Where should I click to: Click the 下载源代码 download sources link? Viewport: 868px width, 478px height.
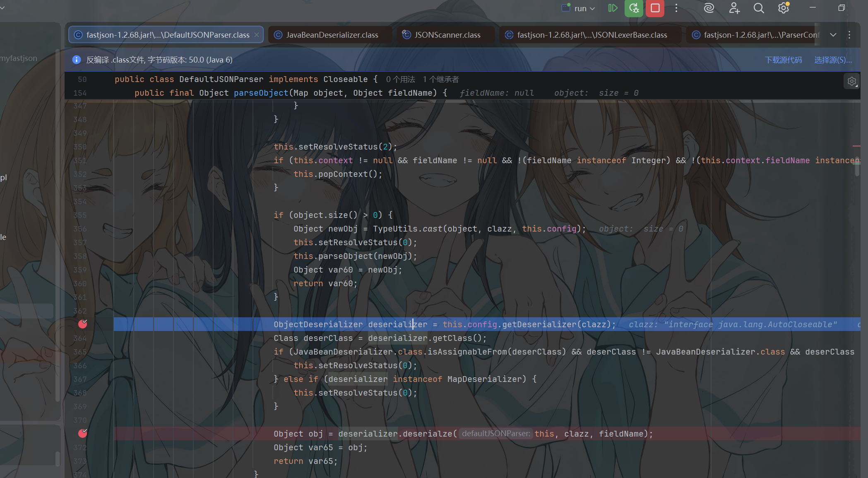(x=783, y=60)
